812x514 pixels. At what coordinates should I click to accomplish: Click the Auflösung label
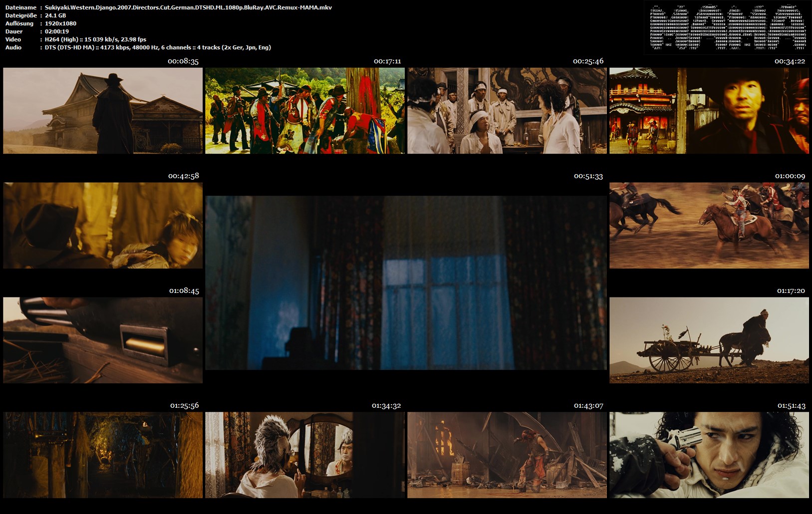click(19, 23)
